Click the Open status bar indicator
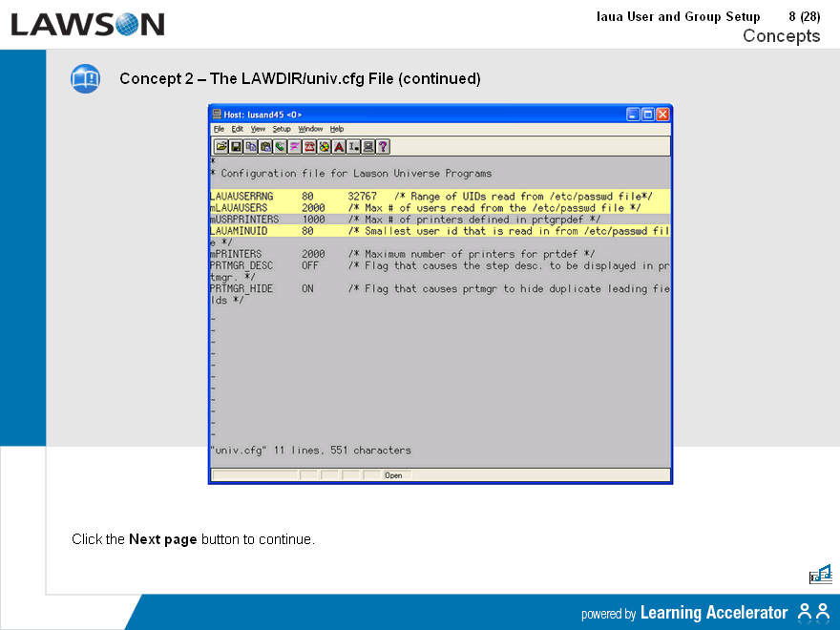Image resolution: width=840 pixels, height=630 pixels. pyautogui.click(x=393, y=475)
